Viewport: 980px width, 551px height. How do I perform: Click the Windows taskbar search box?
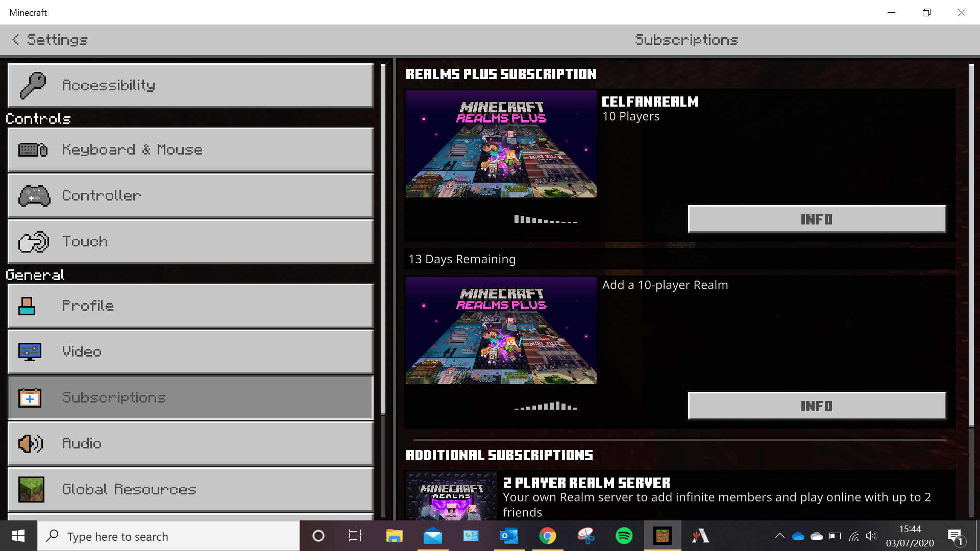pyautogui.click(x=168, y=536)
